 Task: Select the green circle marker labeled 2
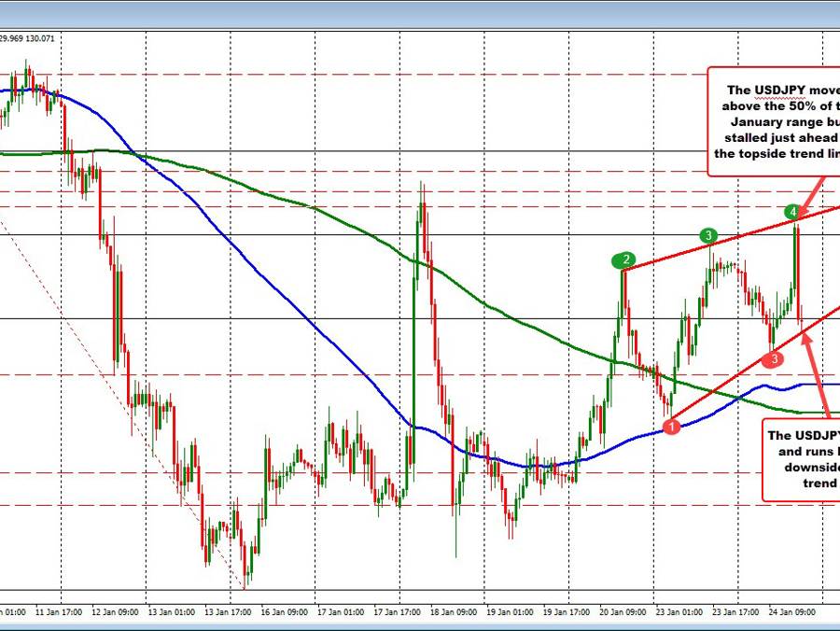(x=623, y=260)
